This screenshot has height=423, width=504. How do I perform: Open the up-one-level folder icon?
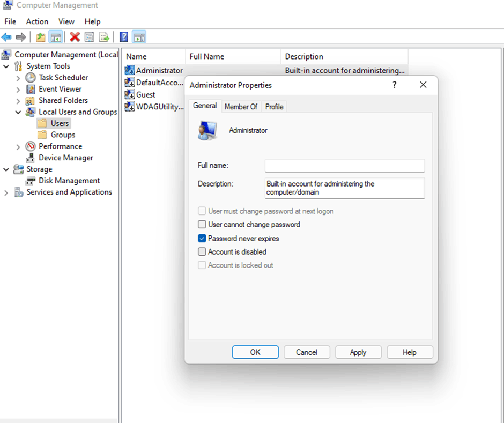39,36
